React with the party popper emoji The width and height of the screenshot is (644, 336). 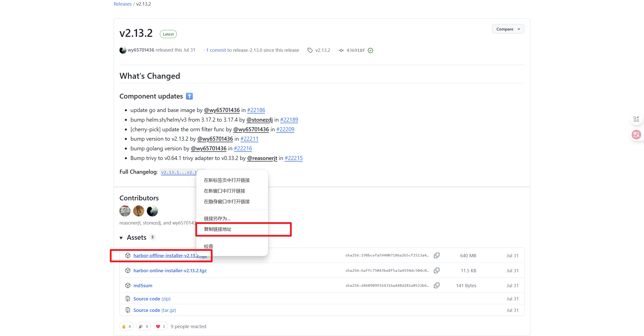(x=144, y=326)
